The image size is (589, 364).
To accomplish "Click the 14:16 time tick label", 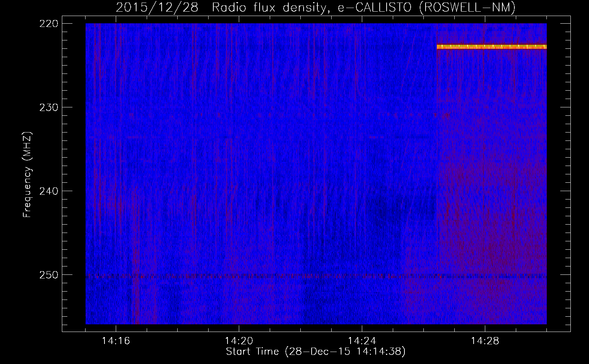I will click(x=116, y=341).
